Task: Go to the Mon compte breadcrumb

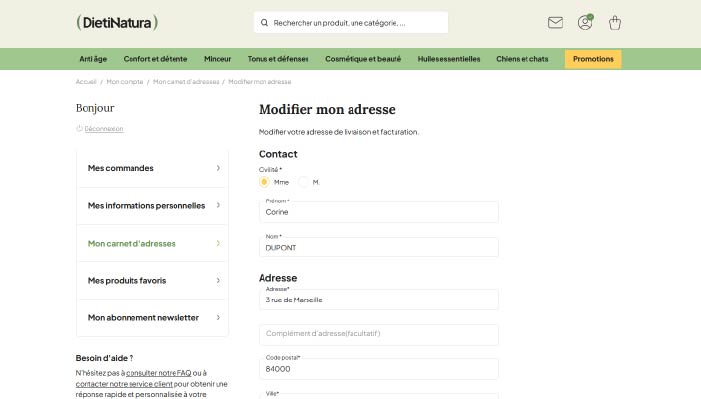Action: click(125, 82)
